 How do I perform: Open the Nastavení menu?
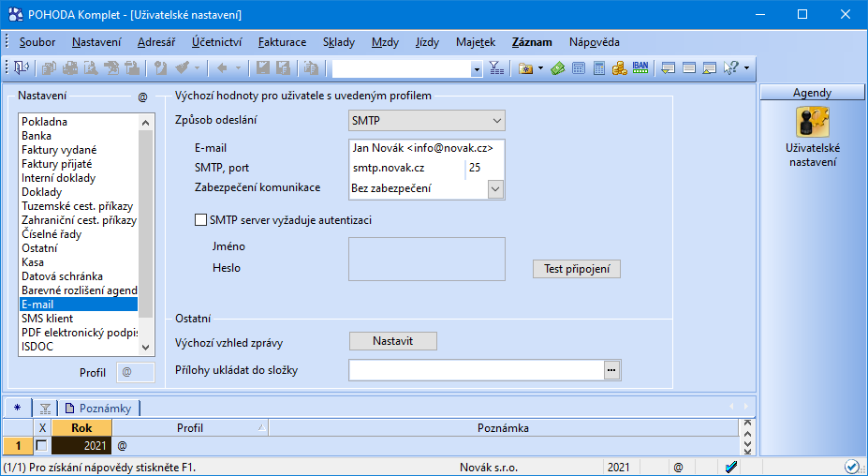[96, 42]
